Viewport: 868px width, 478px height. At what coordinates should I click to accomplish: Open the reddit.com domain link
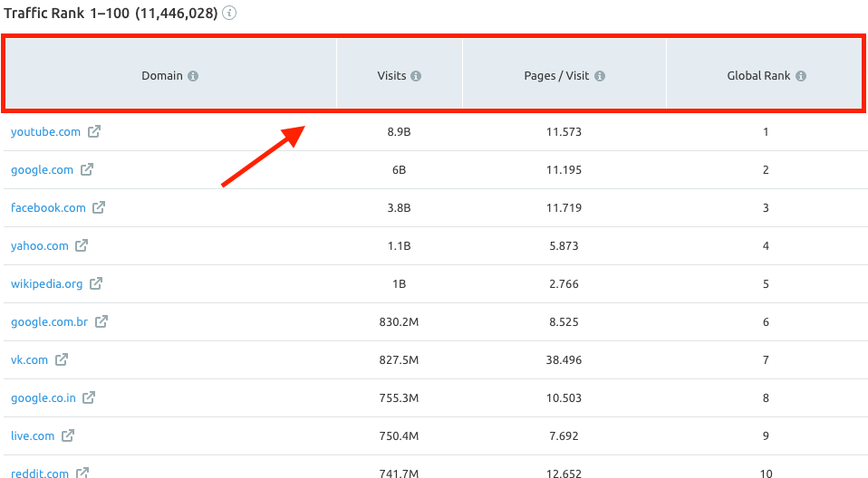click(40, 473)
